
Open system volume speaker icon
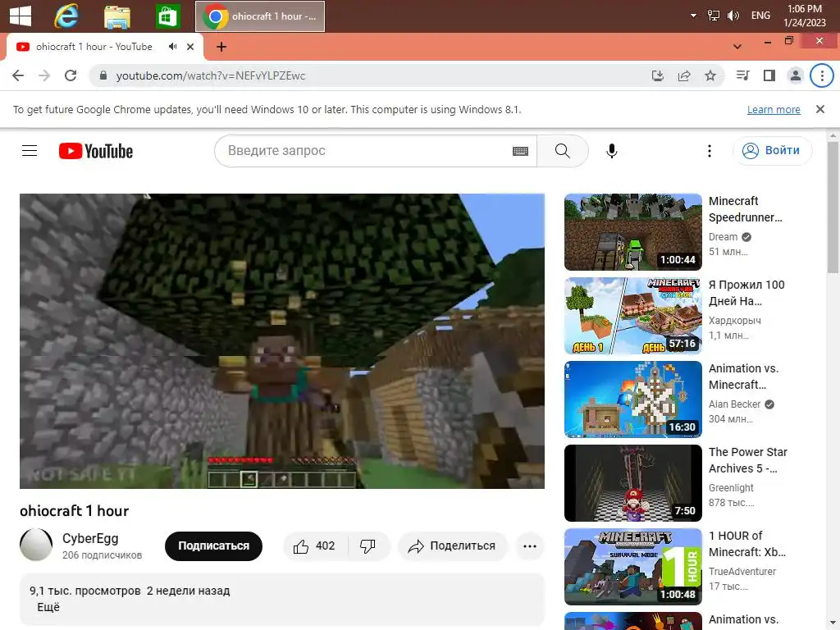pos(733,16)
